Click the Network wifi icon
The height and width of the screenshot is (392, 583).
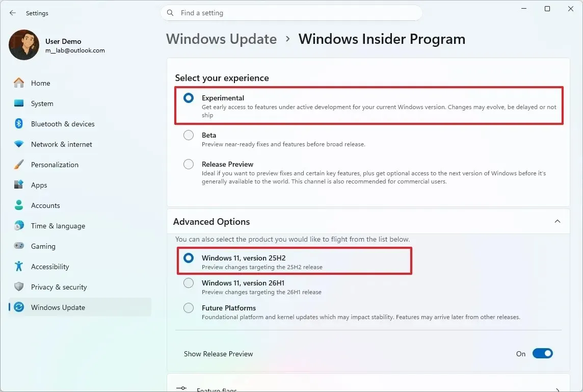tap(18, 144)
